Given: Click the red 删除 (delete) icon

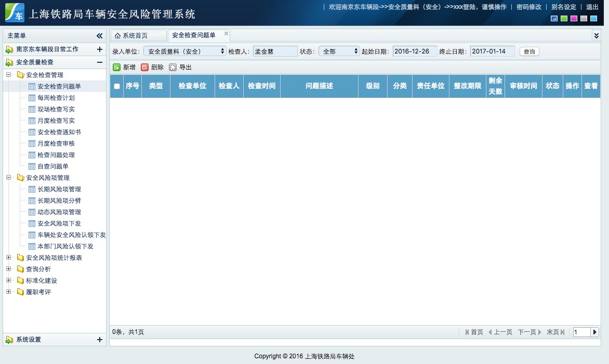Looking at the screenshot, I should 145,68.
